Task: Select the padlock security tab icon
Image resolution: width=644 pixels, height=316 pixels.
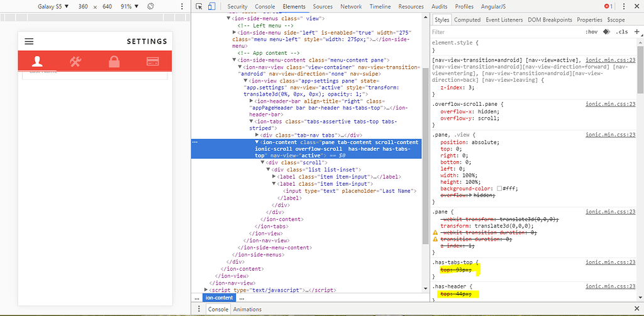Action: pos(114,62)
